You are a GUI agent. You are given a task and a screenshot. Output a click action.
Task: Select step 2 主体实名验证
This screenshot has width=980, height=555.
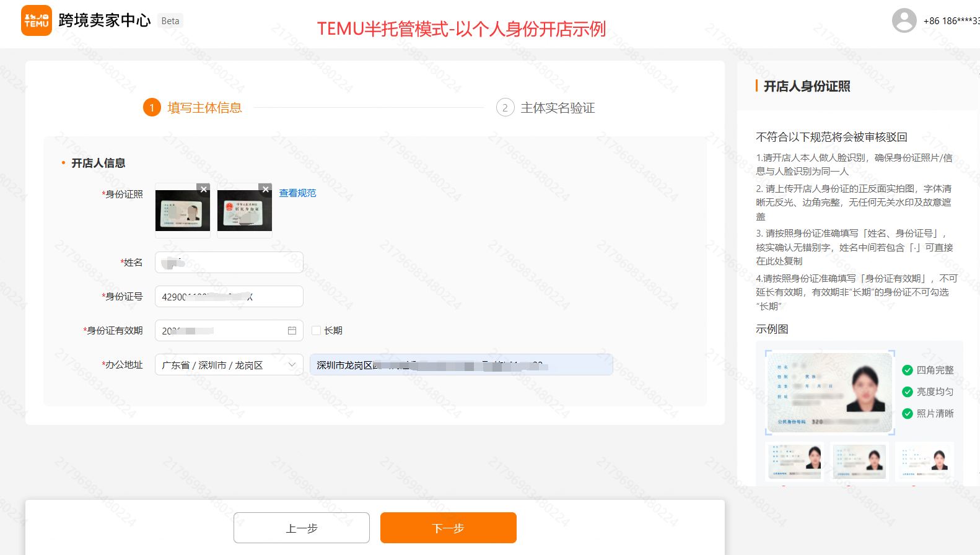click(546, 108)
